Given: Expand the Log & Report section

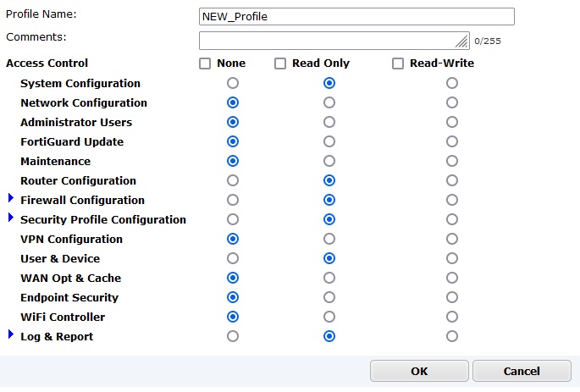Looking at the screenshot, I should tap(11, 335).
